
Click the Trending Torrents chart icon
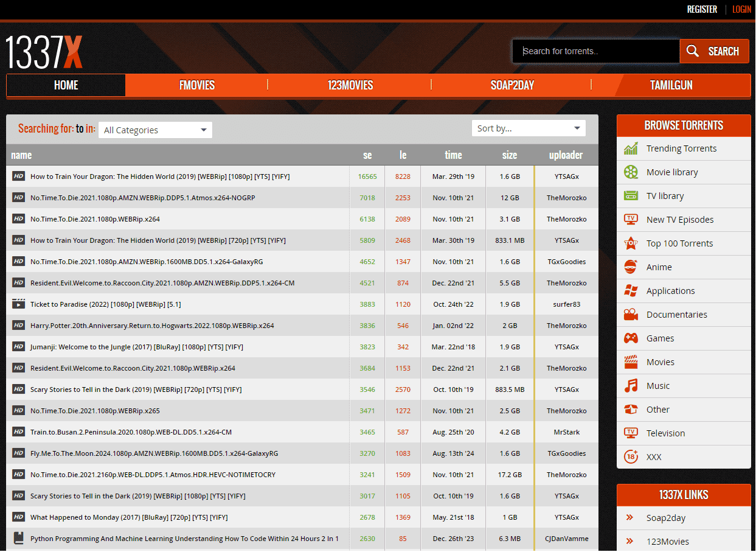(x=631, y=148)
